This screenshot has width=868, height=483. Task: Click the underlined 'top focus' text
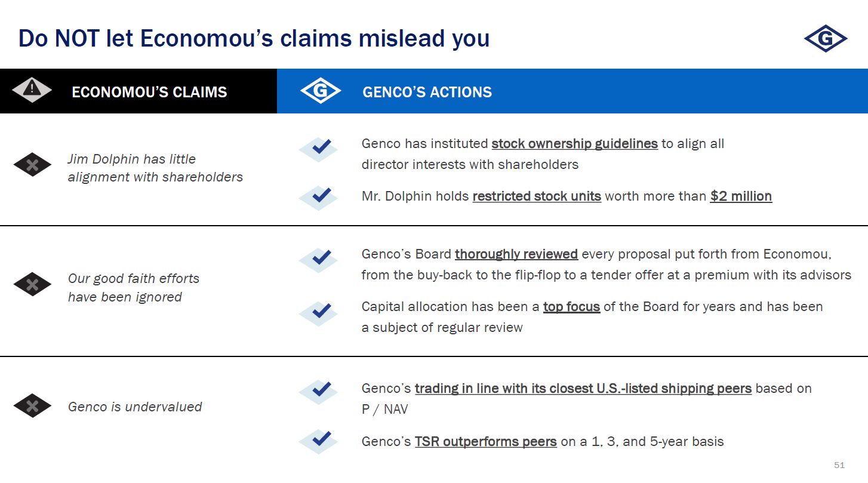tap(571, 307)
